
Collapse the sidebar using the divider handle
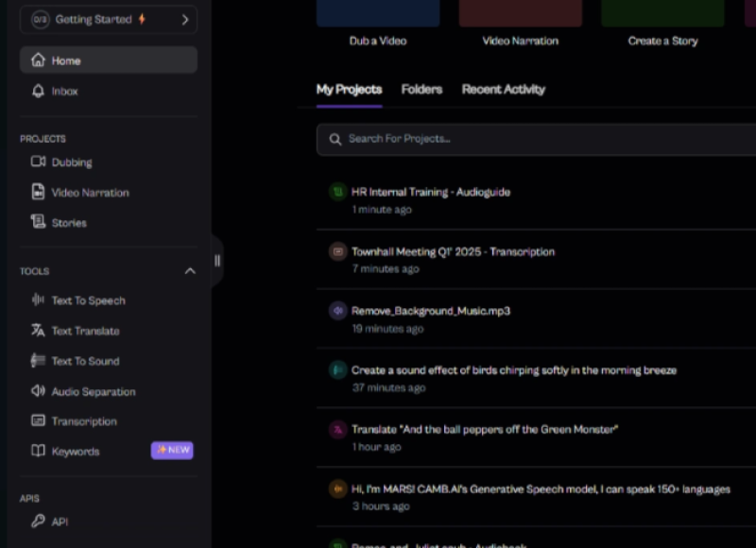[217, 261]
